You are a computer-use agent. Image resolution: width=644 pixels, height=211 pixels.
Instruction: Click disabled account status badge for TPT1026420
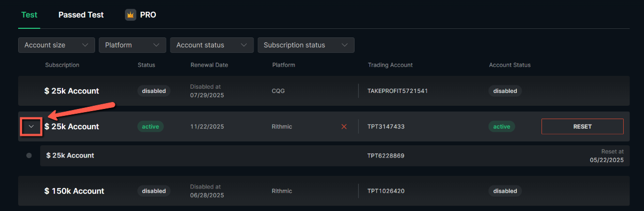(505, 191)
